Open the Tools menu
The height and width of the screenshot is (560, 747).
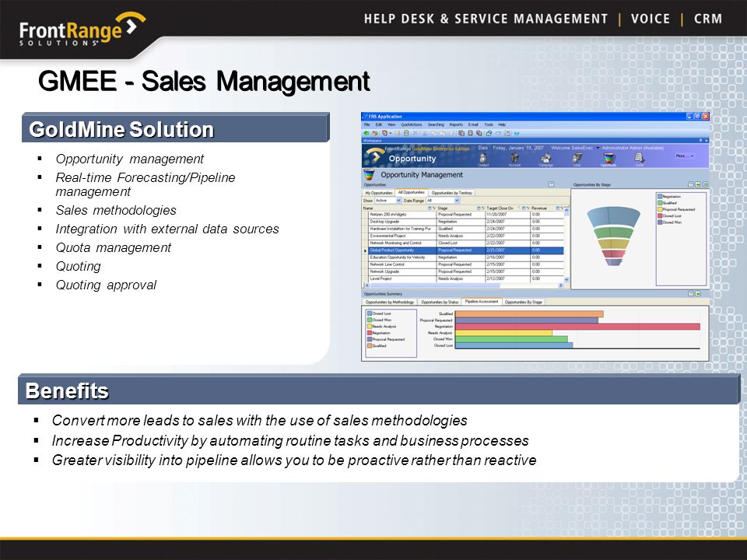click(x=489, y=124)
